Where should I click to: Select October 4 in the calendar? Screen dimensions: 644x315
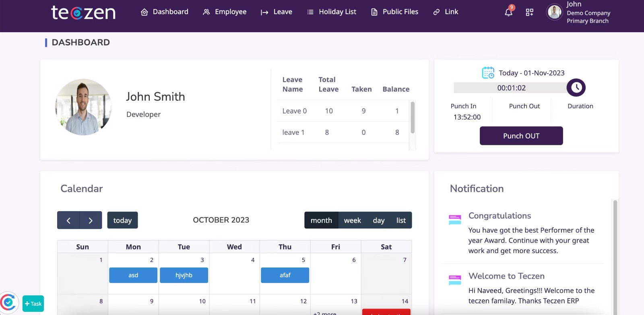click(234, 273)
